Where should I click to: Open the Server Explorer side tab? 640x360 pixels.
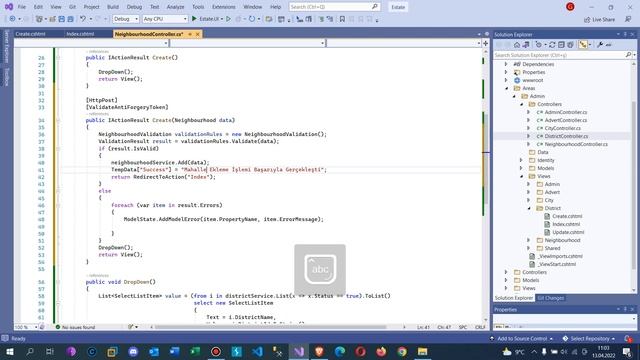[7, 46]
